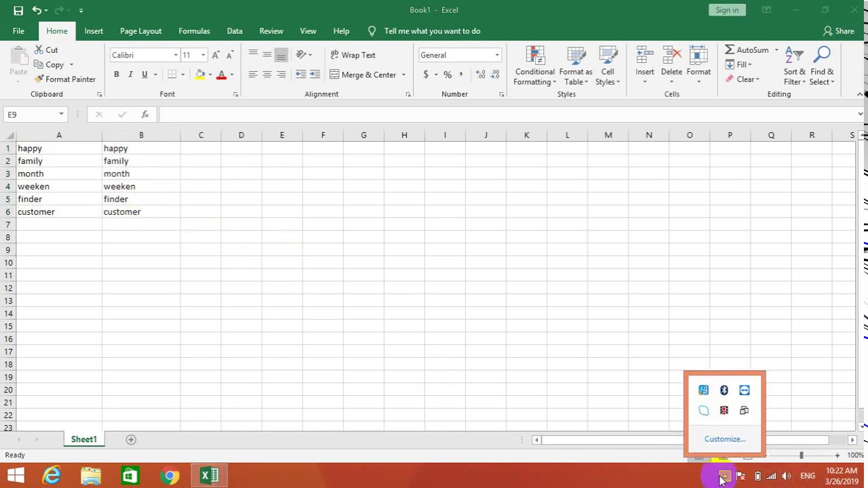Click the zoom slider handle
The image size is (868, 488).
coord(801,455)
